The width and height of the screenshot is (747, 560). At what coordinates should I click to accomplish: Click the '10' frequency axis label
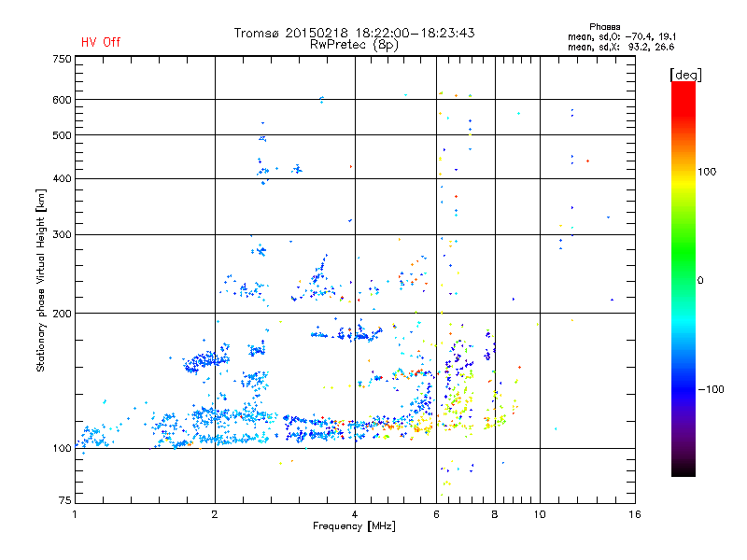coord(540,514)
